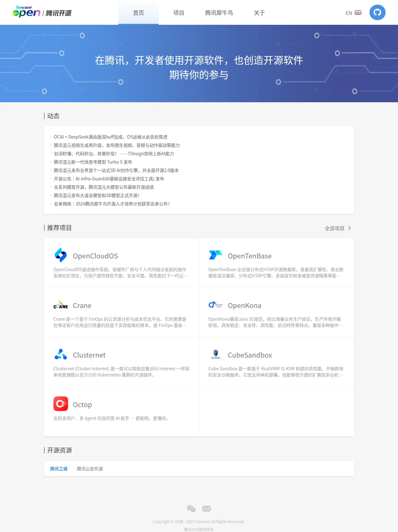Click the OpenKona Java SE description
This screenshot has height=532, width=398.
[276, 322]
